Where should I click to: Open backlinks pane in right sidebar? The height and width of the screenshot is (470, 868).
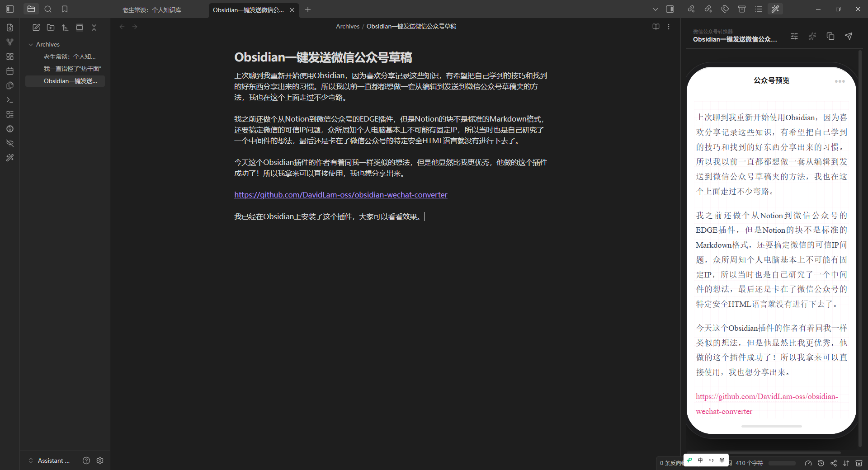tap(691, 9)
